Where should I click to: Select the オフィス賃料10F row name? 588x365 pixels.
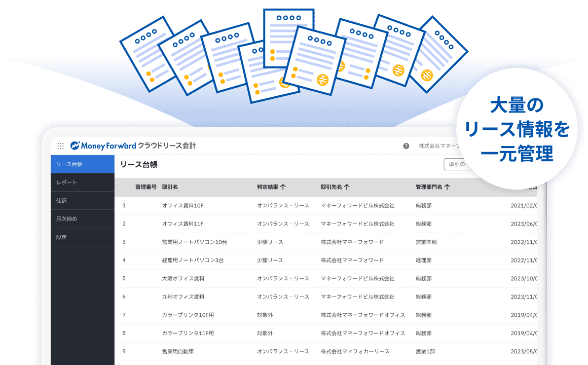pos(182,206)
